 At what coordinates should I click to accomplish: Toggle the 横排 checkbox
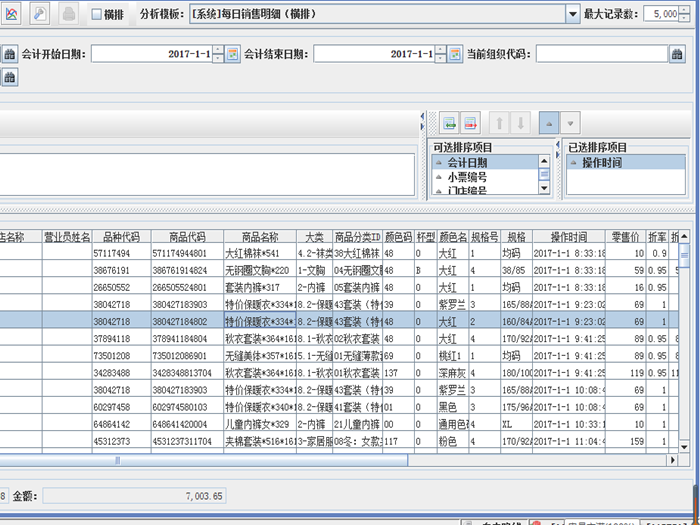tap(97, 15)
